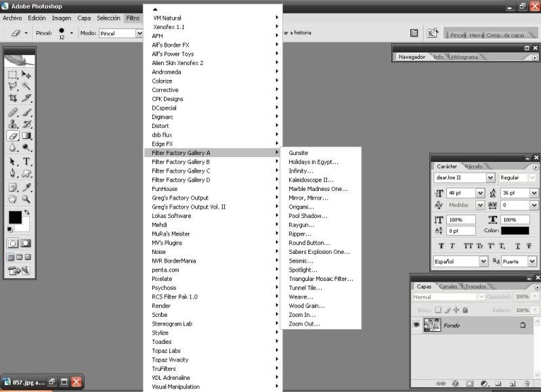Create a new layer in Capas panel
This screenshot has width=541, height=392.
point(513,383)
